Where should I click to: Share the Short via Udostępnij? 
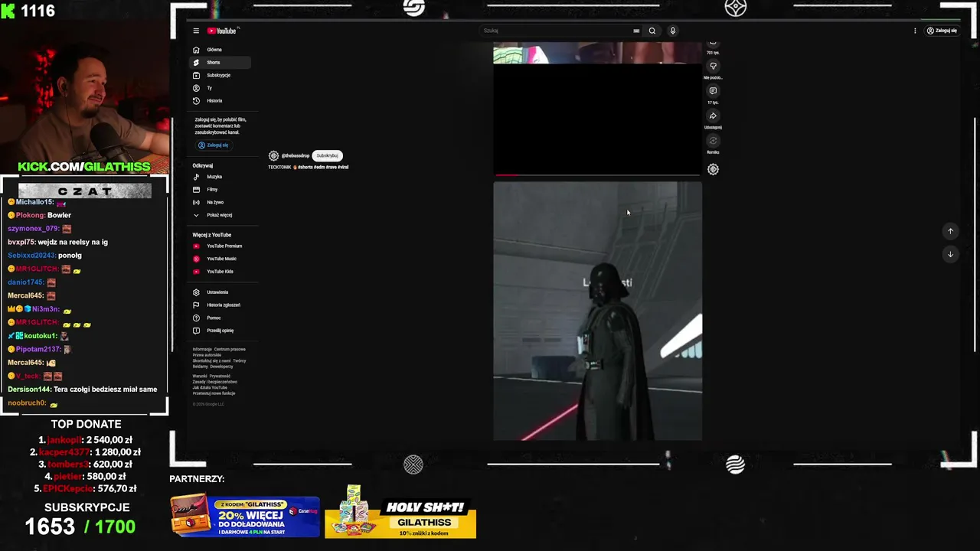(713, 116)
